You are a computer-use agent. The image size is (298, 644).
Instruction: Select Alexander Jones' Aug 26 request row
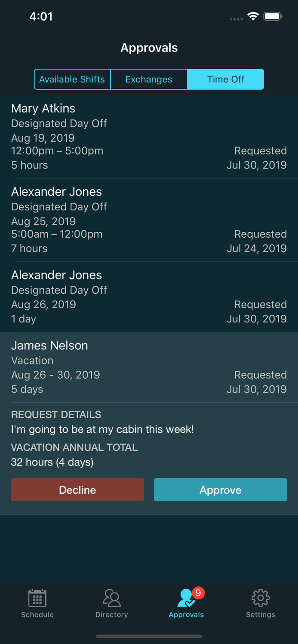(149, 296)
